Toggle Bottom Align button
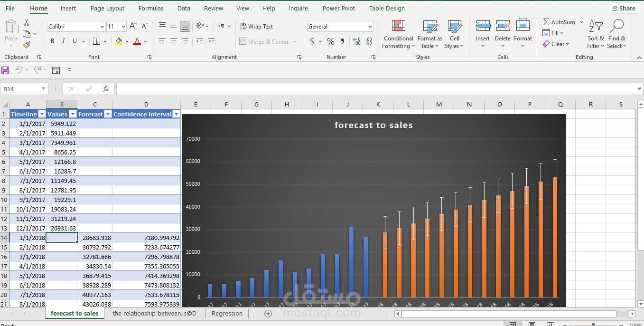 [185, 26]
